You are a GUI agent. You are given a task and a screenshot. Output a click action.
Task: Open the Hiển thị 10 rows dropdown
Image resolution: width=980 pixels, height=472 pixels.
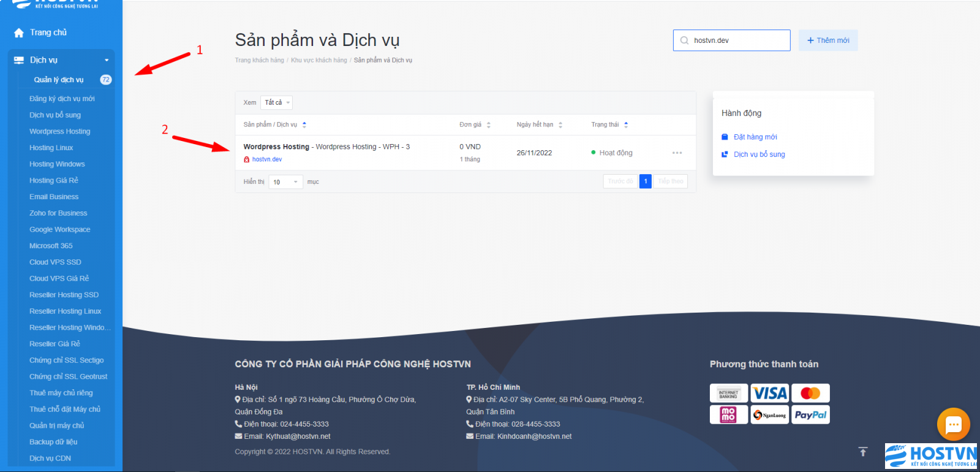pos(285,182)
